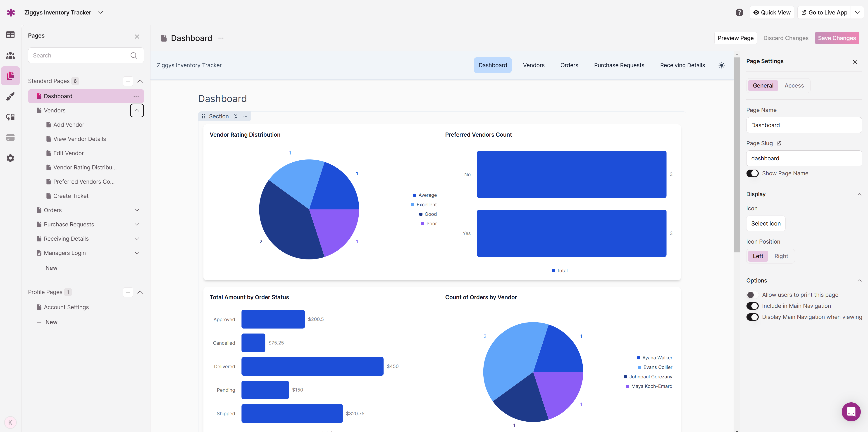Focus the Pages search field
The height and width of the screenshot is (432, 868).
pos(86,56)
